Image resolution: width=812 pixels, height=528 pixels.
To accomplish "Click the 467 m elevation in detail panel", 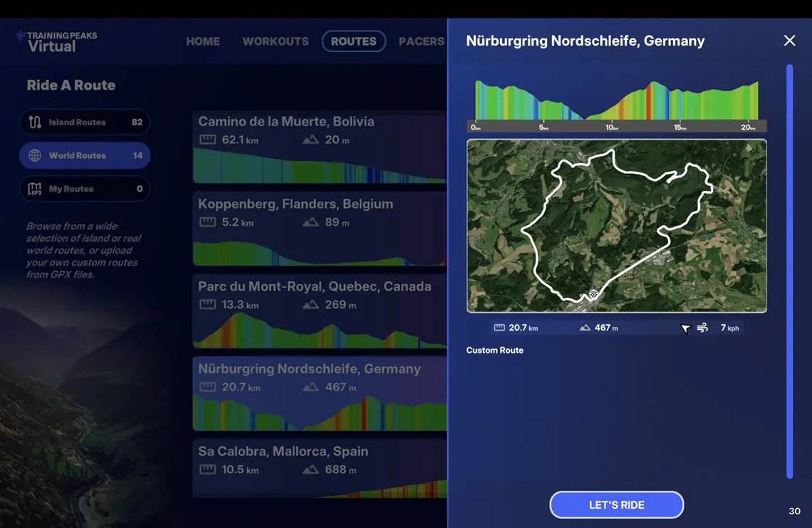I will 606,328.
